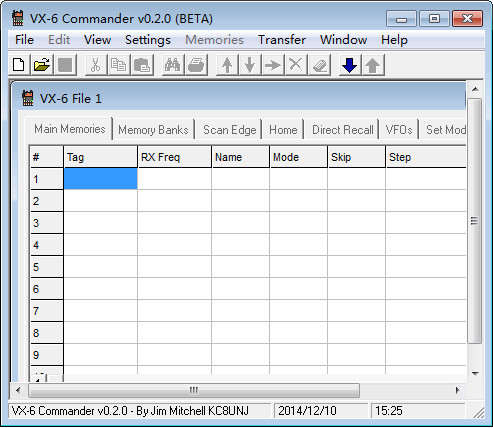
Task: Click the vertical scrollbar down arrow
Action: [x=475, y=374]
